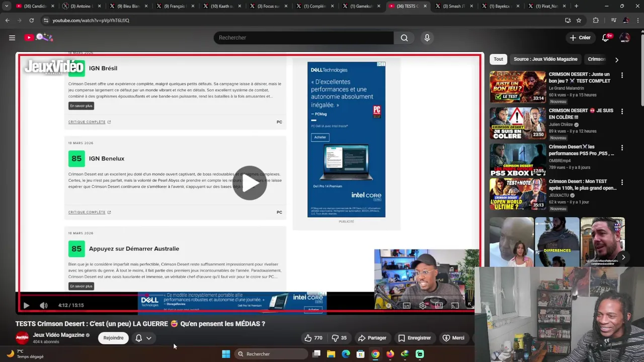Dislike the video showing 35

coord(339,338)
